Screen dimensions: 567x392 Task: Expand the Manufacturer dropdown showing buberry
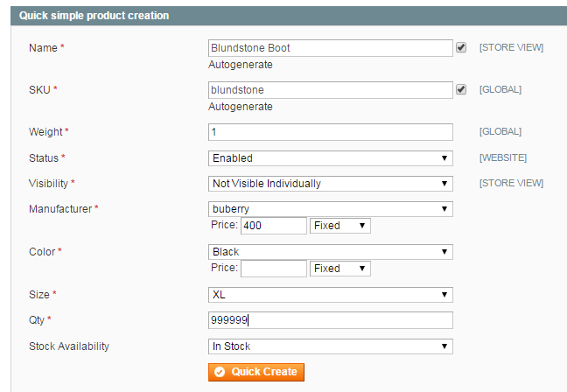click(330, 209)
